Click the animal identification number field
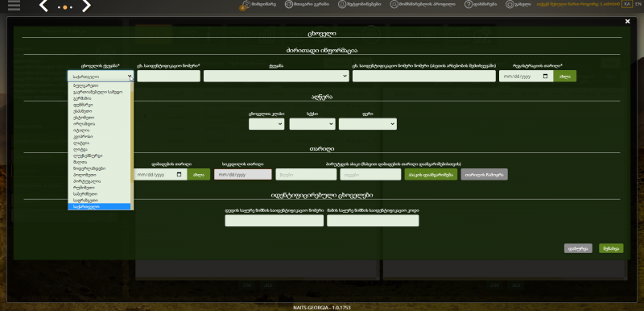Viewport: 644px width, 311px height. [x=168, y=76]
